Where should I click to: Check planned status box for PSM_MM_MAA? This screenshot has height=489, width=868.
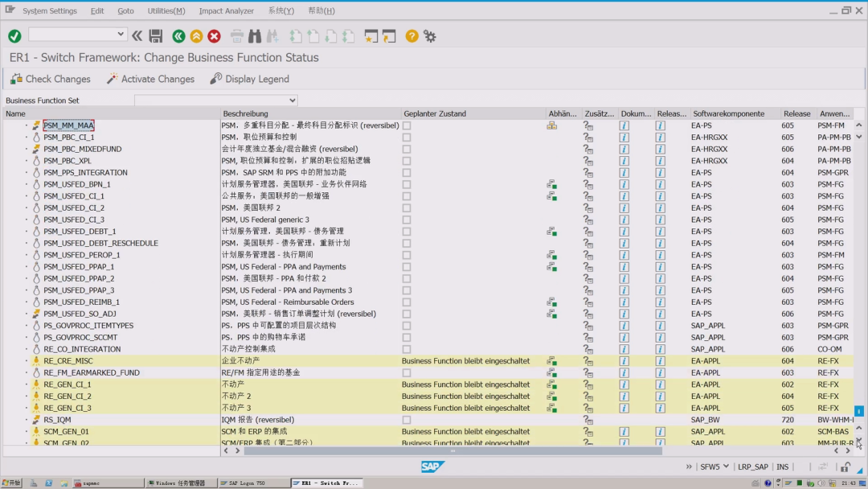pos(407,125)
